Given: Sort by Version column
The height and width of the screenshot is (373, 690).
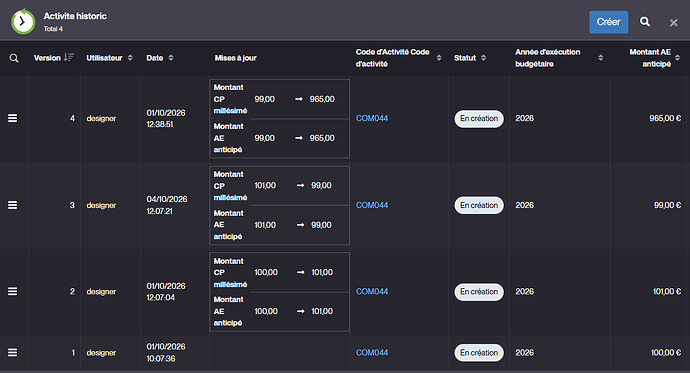Looking at the screenshot, I should (x=69, y=57).
